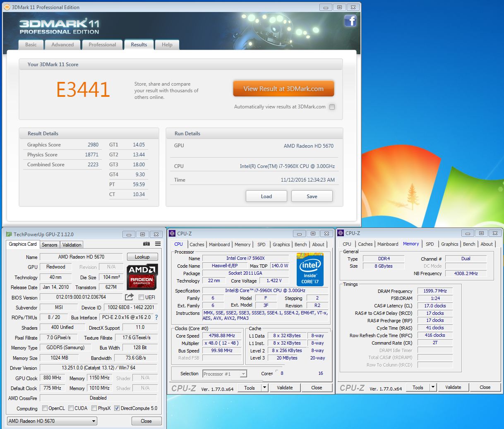The image size is (504, 429).
Task: Click the Lookup button in GPU-Z
Action: 142,257
